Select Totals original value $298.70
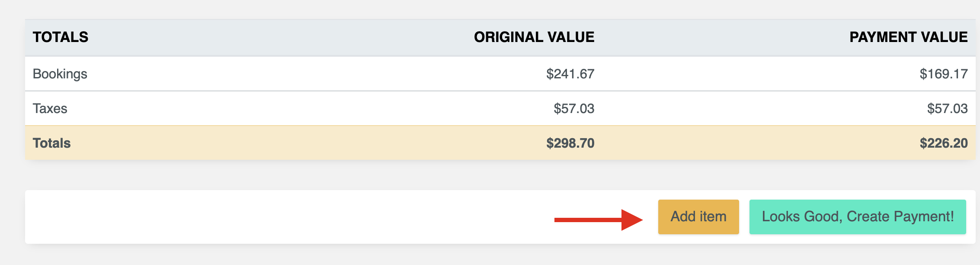 click(570, 143)
